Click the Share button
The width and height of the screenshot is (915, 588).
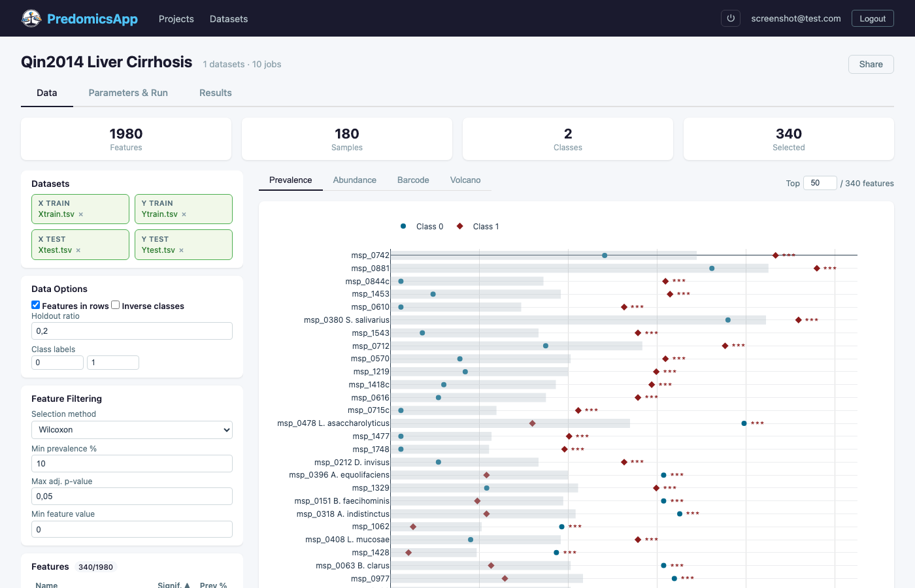pyautogui.click(x=871, y=64)
